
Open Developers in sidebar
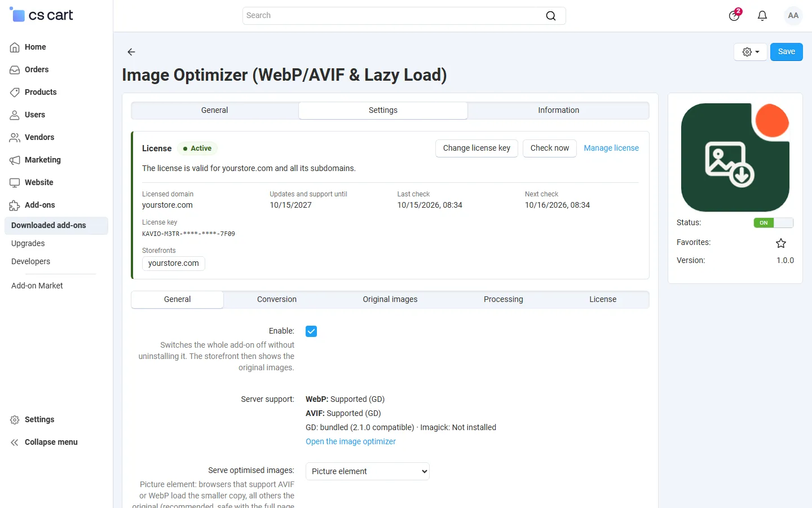(31, 262)
